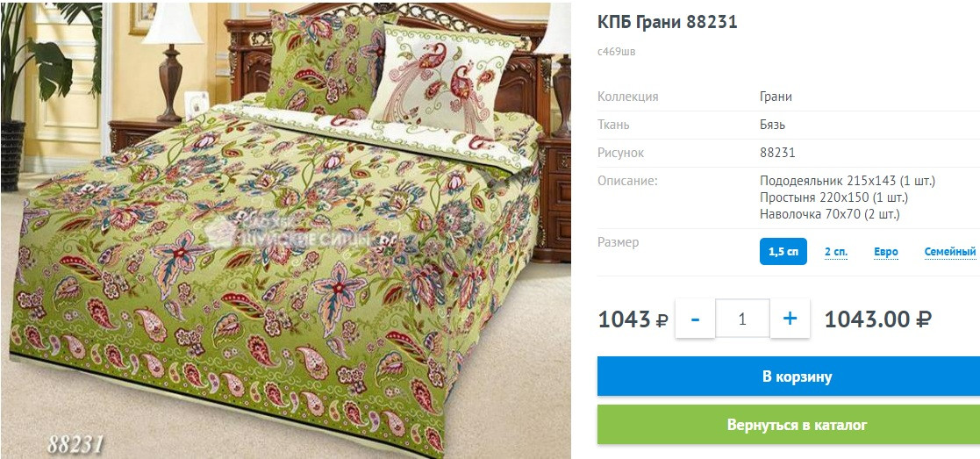Focus the quantity input field
This screenshot has height=459, width=980.
pos(742,319)
